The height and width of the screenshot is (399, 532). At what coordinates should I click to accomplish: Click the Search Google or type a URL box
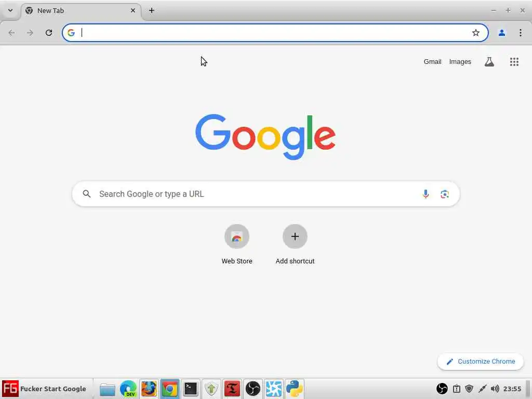pyautogui.click(x=265, y=194)
